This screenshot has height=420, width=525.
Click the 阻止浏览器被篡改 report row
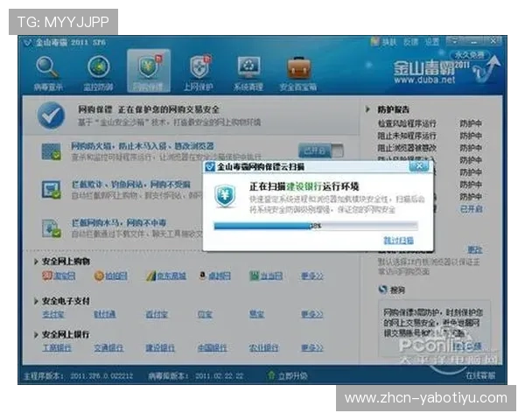(x=430, y=148)
